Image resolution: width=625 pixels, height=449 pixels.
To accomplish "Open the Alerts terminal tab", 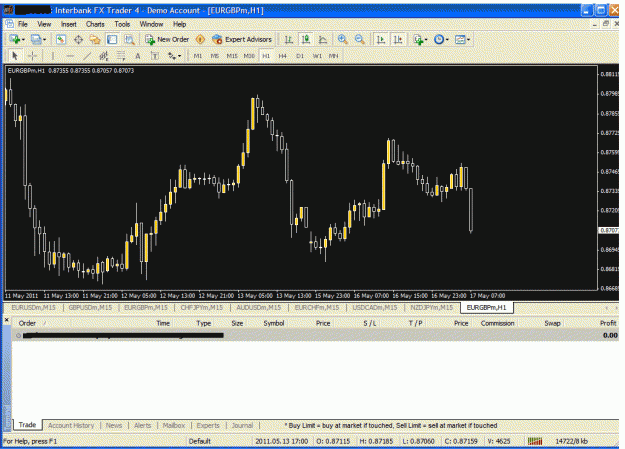I will pos(142,425).
